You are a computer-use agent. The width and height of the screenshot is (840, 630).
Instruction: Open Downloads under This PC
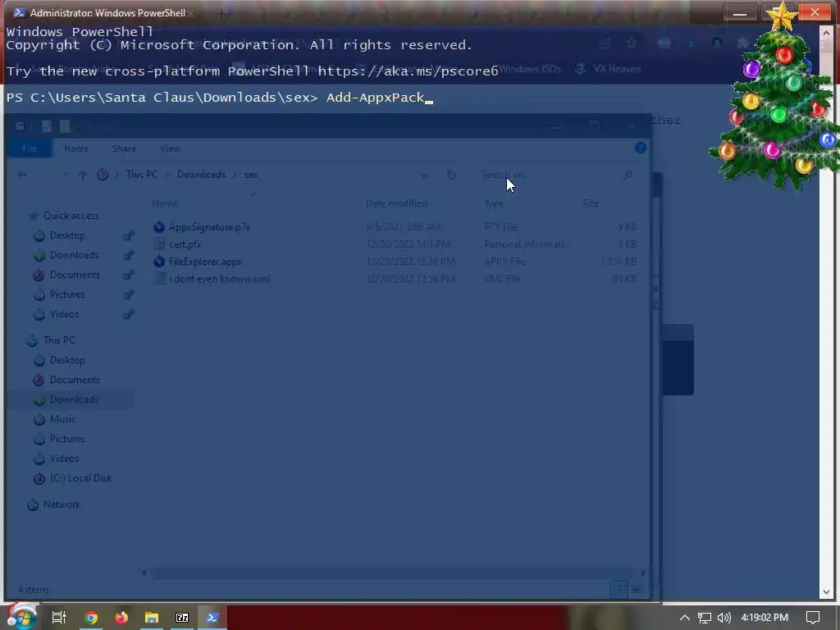pyautogui.click(x=74, y=399)
